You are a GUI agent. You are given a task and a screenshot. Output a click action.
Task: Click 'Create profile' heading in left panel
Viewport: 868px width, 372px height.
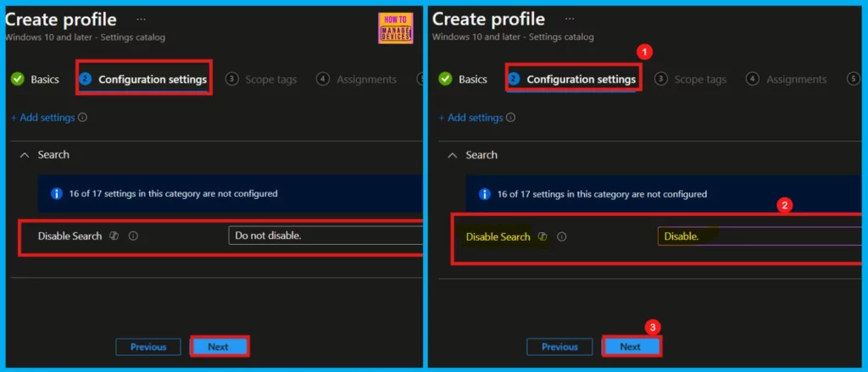click(x=60, y=19)
